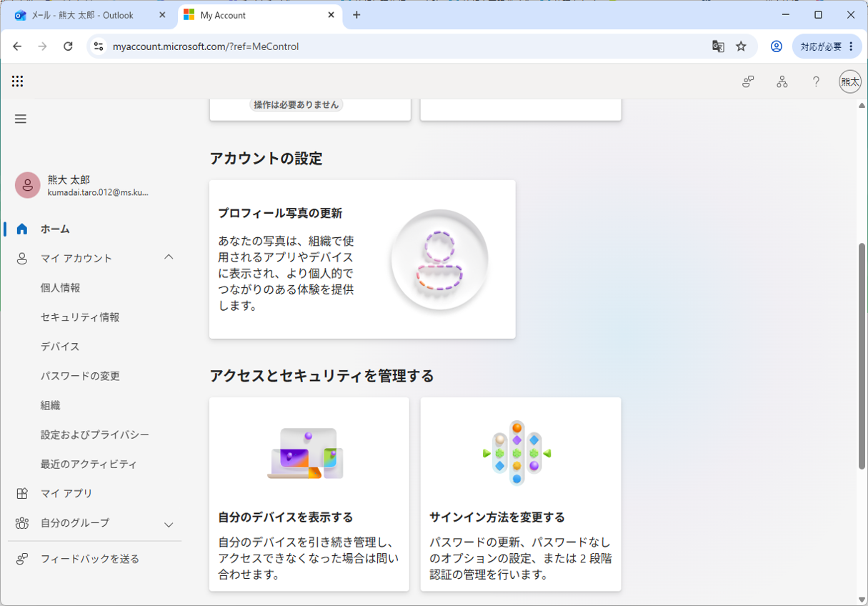The height and width of the screenshot is (606, 868).
Task: Open 最近のアクティビティ in the sidebar
Action: pyautogui.click(x=89, y=464)
